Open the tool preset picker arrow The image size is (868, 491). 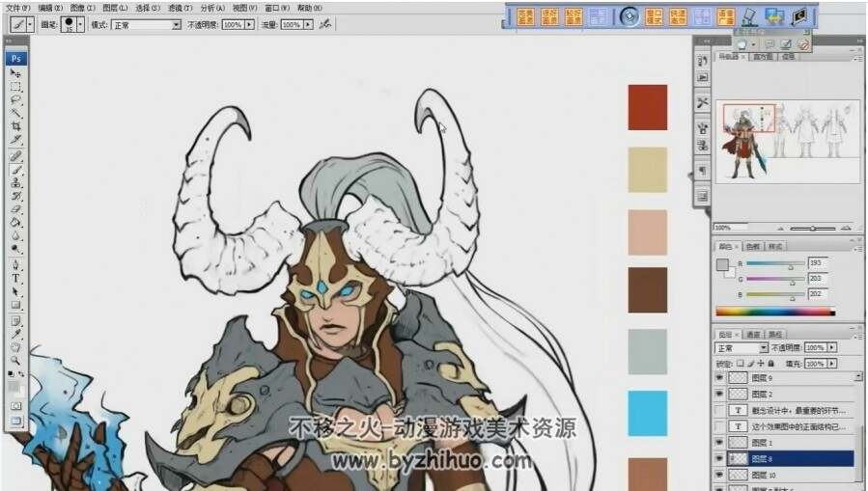(x=30, y=24)
